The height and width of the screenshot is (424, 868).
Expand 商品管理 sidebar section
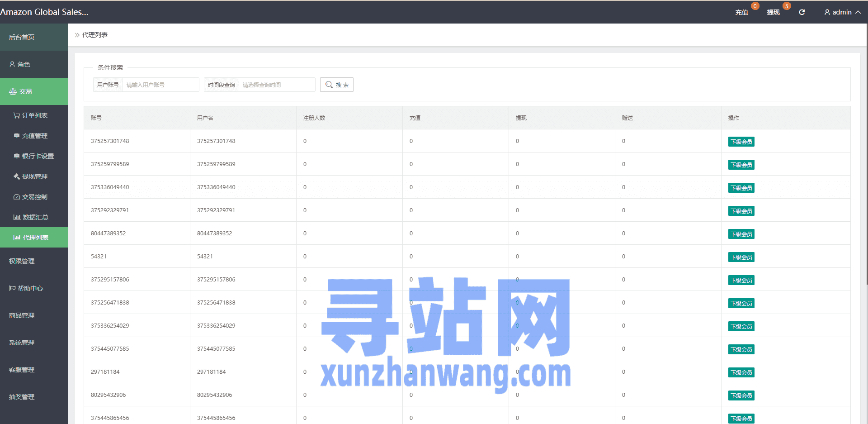34,315
